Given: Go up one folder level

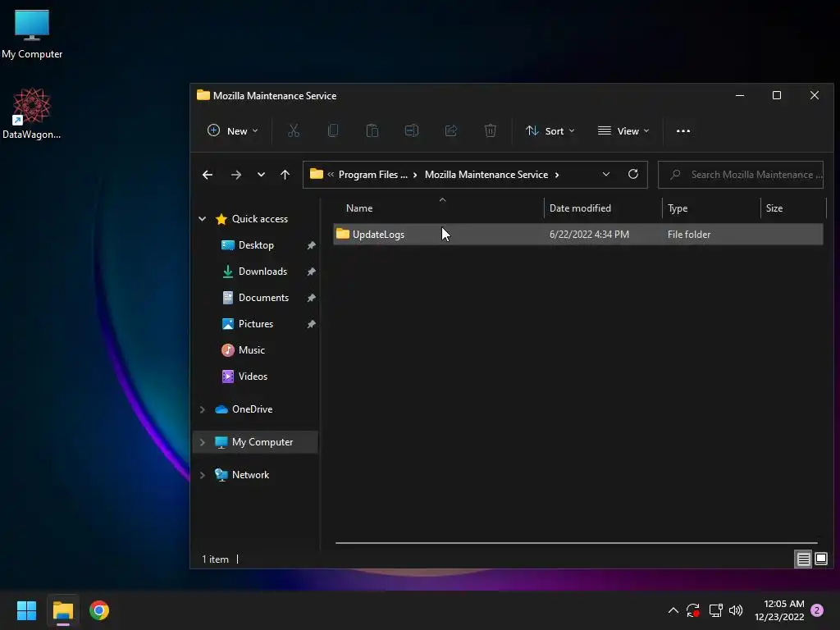Looking at the screenshot, I should coord(285,175).
